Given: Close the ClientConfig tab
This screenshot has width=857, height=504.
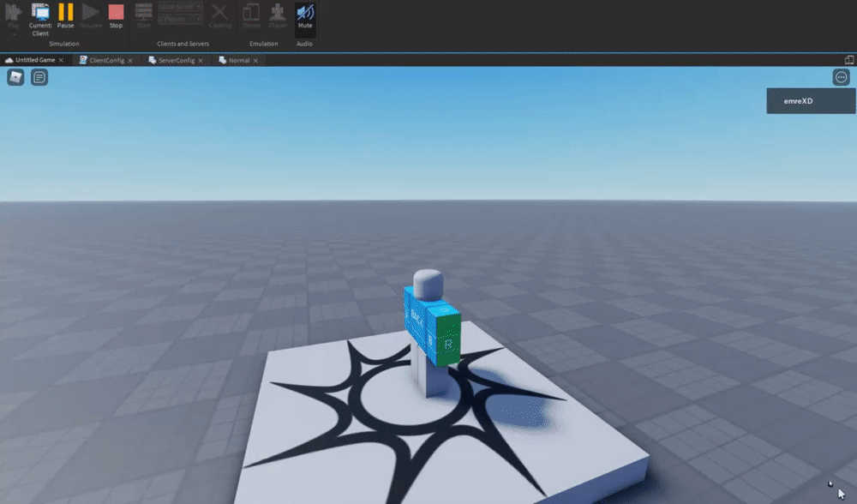Looking at the screenshot, I should [x=130, y=61].
